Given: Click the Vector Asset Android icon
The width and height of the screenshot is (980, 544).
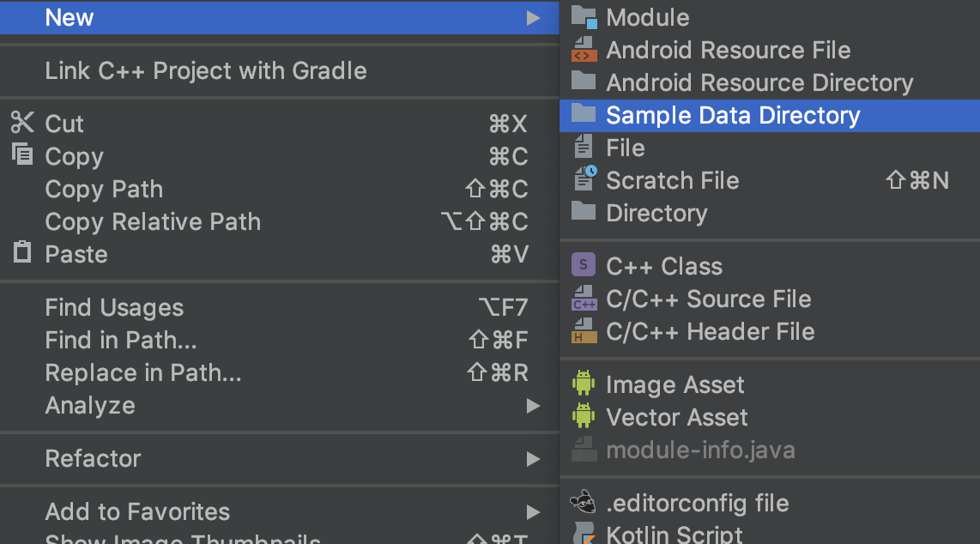Looking at the screenshot, I should (x=584, y=417).
